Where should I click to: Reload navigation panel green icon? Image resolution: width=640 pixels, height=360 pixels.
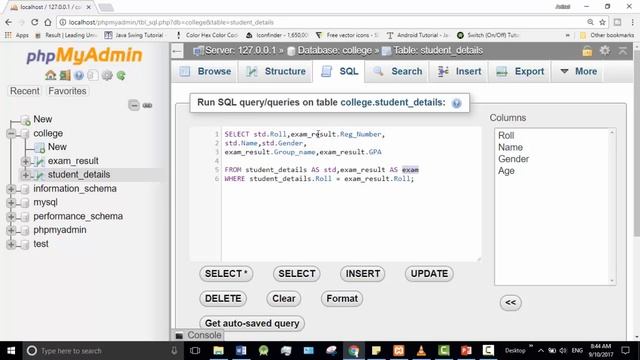121,75
